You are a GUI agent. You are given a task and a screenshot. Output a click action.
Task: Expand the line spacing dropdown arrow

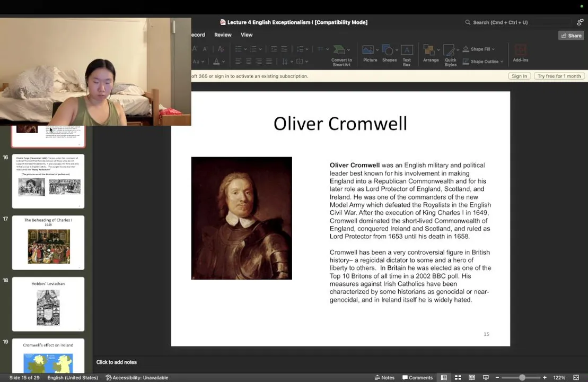pos(307,49)
